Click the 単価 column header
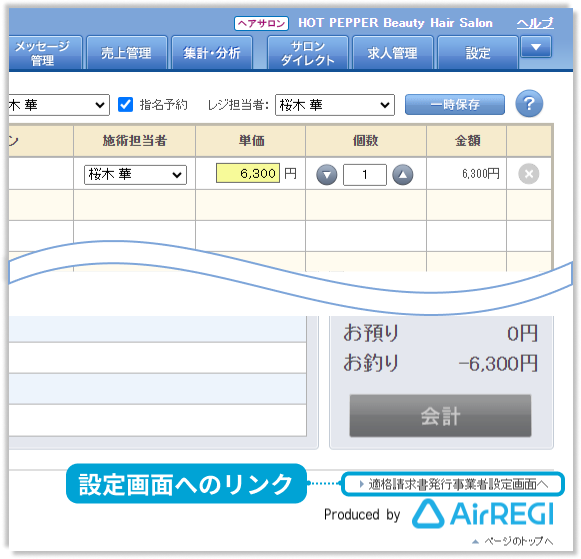This screenshot has height=559, width=581. [251, 141]
